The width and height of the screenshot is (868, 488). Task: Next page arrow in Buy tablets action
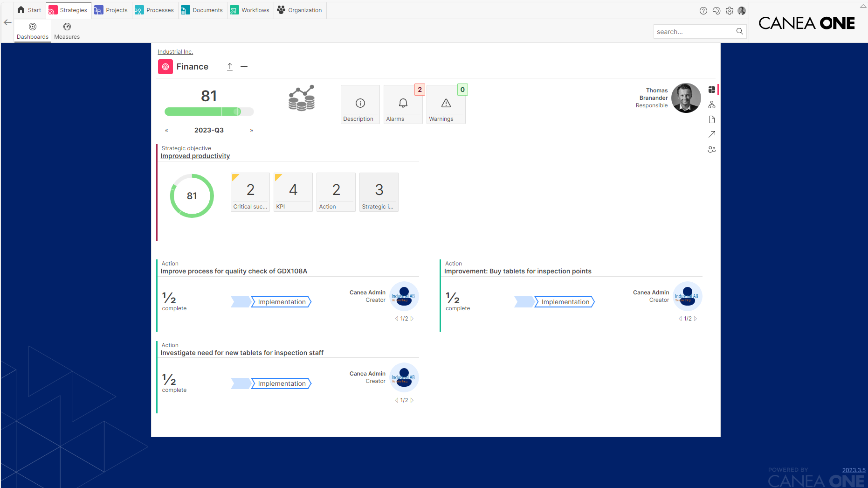point(696,319)
